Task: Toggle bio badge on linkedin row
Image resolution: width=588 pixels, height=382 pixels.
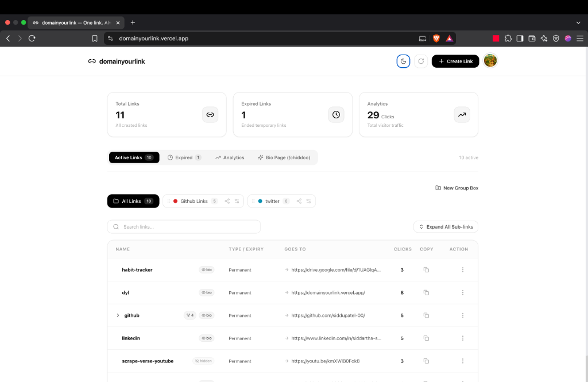Action: (207, 338)
